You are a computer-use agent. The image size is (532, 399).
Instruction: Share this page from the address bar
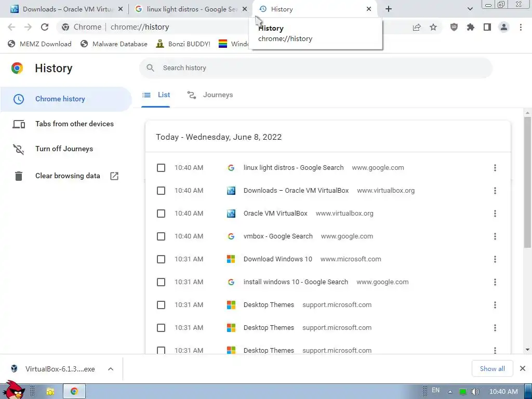pyautogui.click(x=417, y=27)
